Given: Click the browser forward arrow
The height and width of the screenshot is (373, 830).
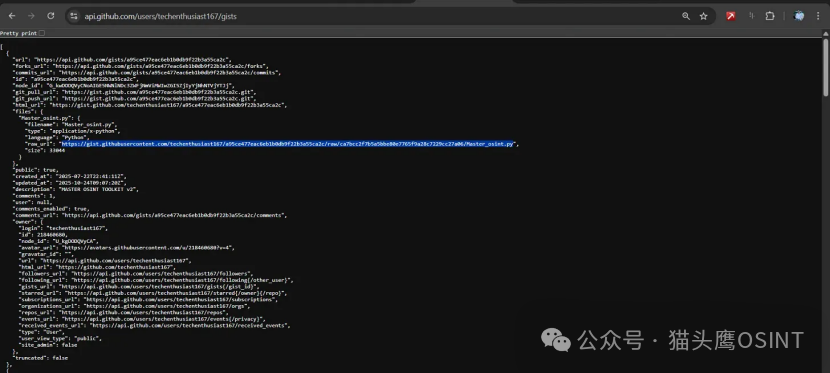Looking at the screenshot, I should 31,16.
